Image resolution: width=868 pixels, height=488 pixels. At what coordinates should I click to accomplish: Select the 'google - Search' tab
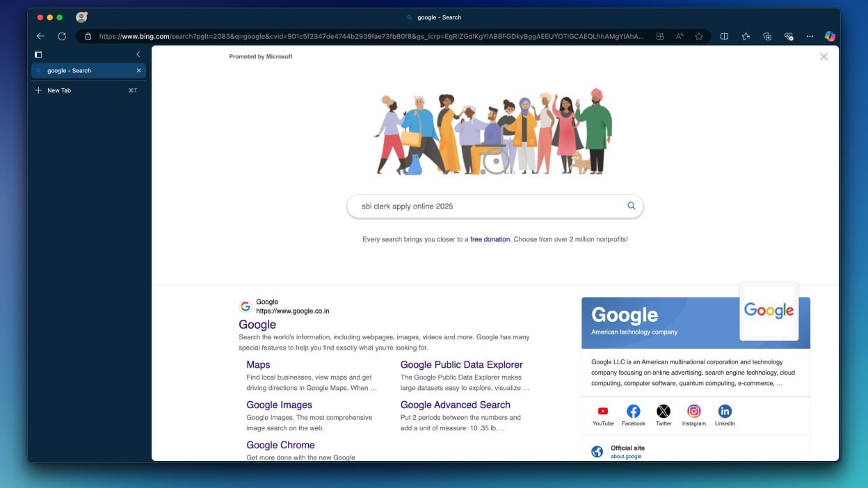pos(82,71)
